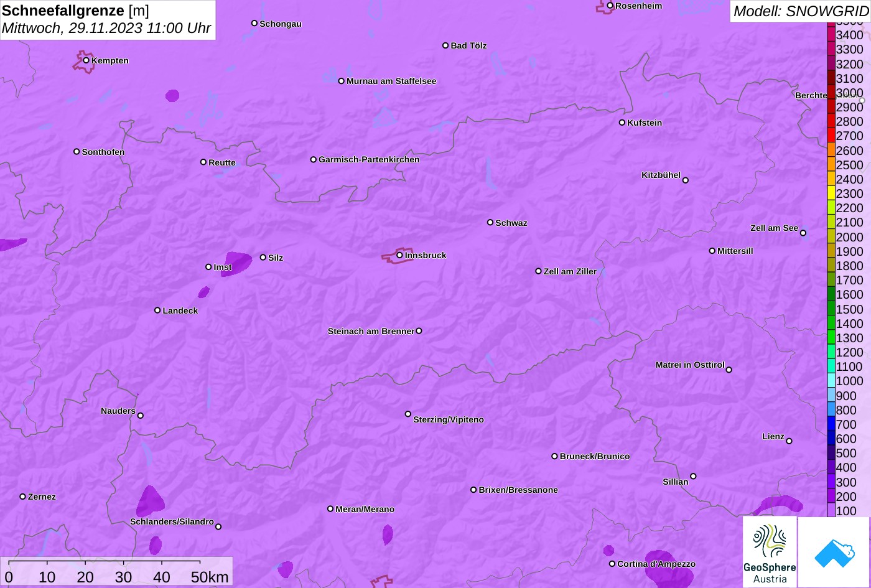The height and width of the screenshot is (588, 871).
Task: Click the 1000 m cyan legend swatch
Action: [x=831, y=381]
